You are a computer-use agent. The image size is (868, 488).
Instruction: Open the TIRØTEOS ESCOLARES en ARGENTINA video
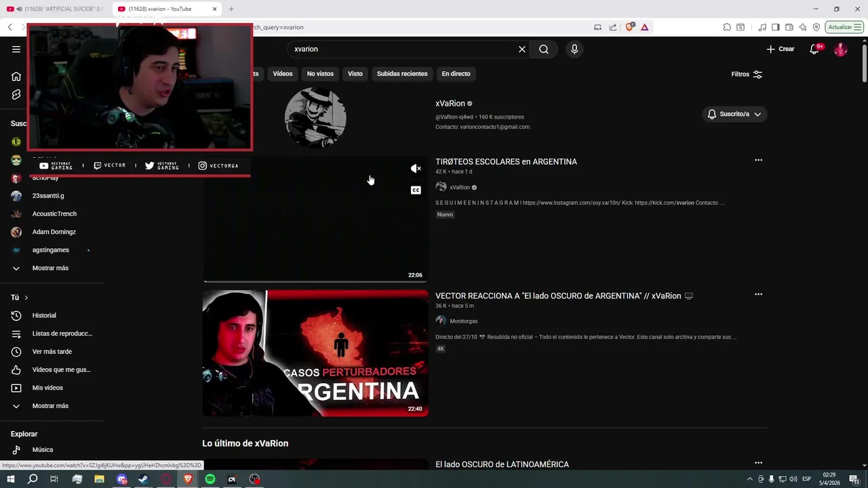(506, 161)
